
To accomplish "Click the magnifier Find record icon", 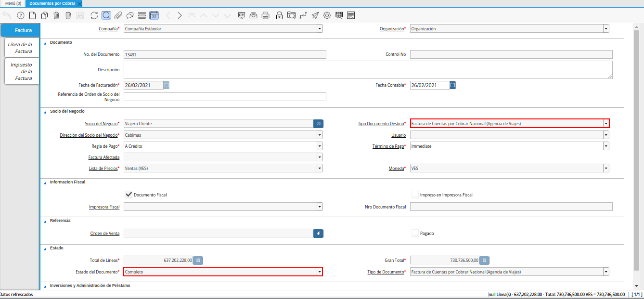I will tap(106, 15).
